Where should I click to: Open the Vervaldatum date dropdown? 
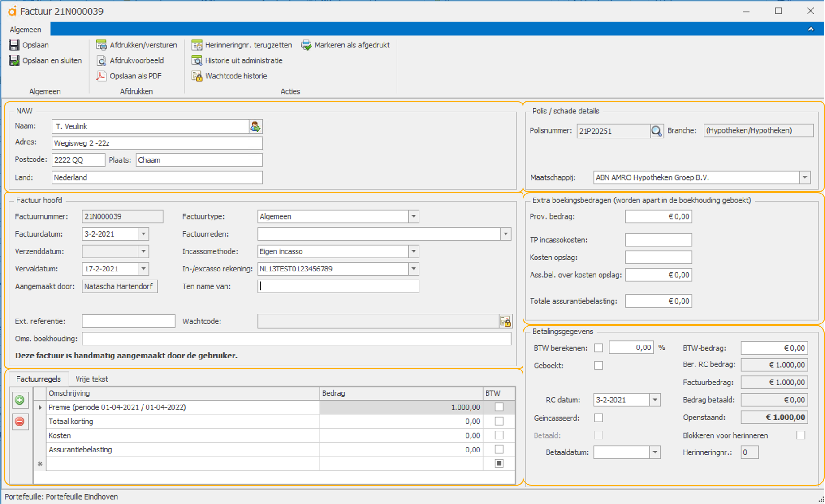click(143, 269)
